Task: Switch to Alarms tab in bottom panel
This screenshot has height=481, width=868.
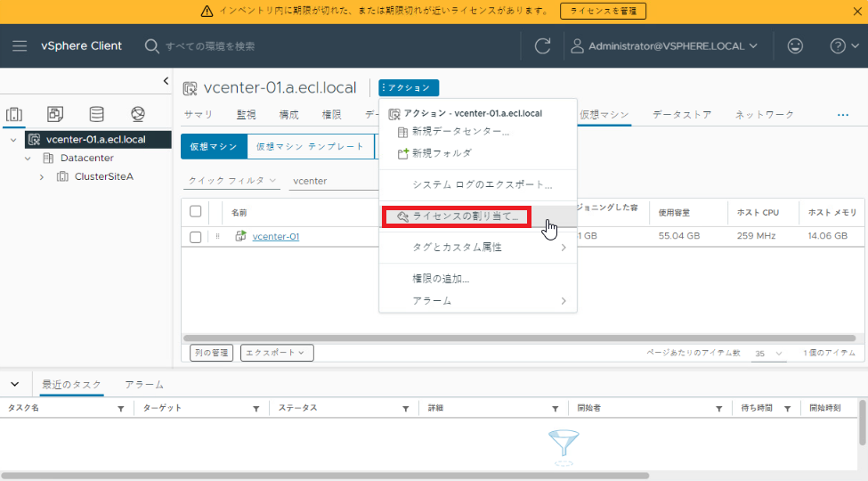Action: (x=144, y=384)
